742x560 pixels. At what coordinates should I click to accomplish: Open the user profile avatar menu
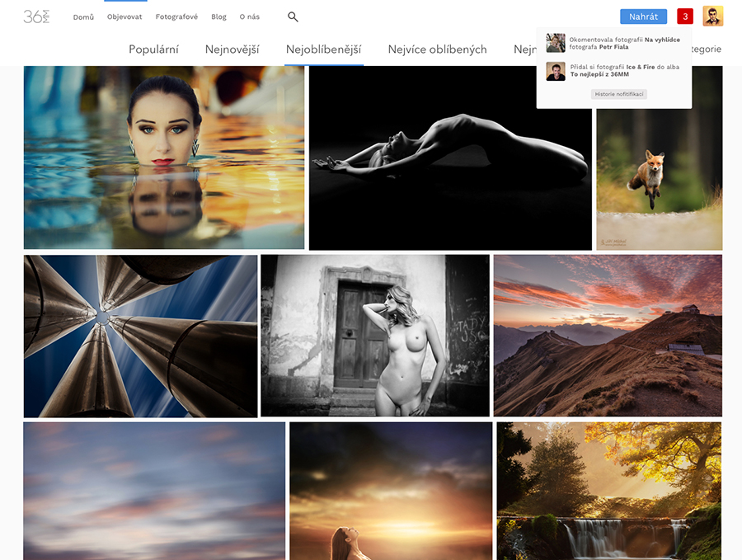[x=712, y=16]
